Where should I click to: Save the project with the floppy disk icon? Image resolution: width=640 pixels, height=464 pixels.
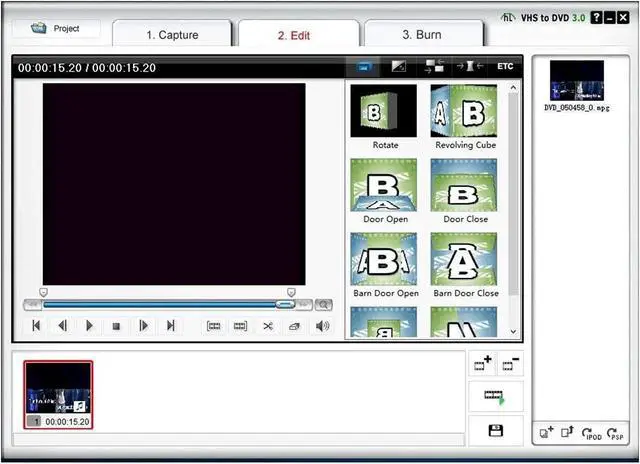(496, 431)
